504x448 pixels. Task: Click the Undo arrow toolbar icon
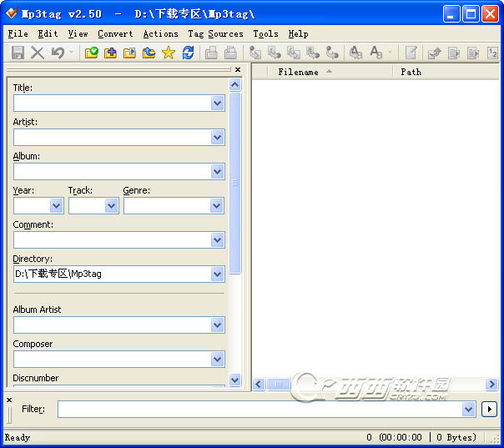58,53
